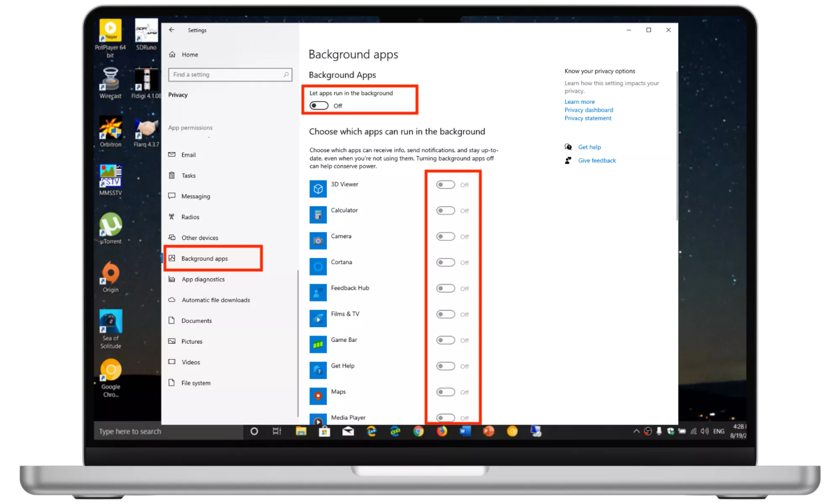Click the Get help link
The width and height of the screenshot is (840, 504).
tap(589, 147)
